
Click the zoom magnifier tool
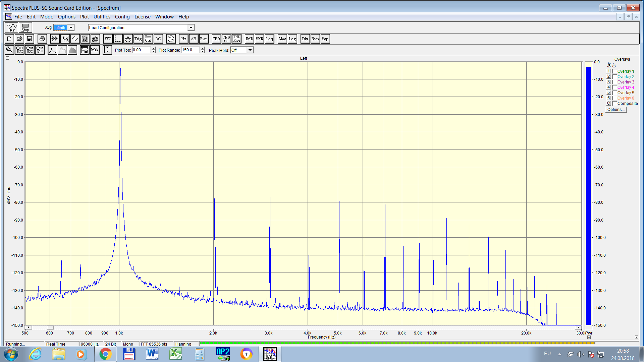click(x=9, y=50)
